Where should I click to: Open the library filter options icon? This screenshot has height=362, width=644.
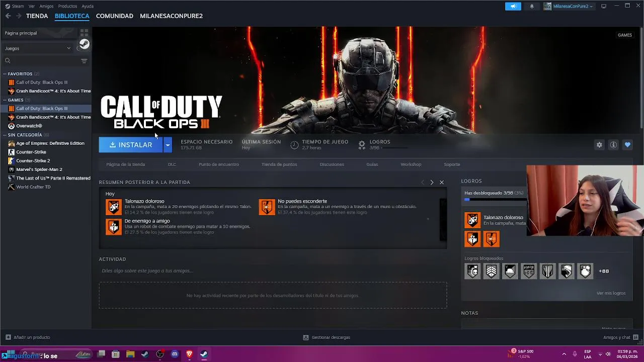(x=84, y=61)
